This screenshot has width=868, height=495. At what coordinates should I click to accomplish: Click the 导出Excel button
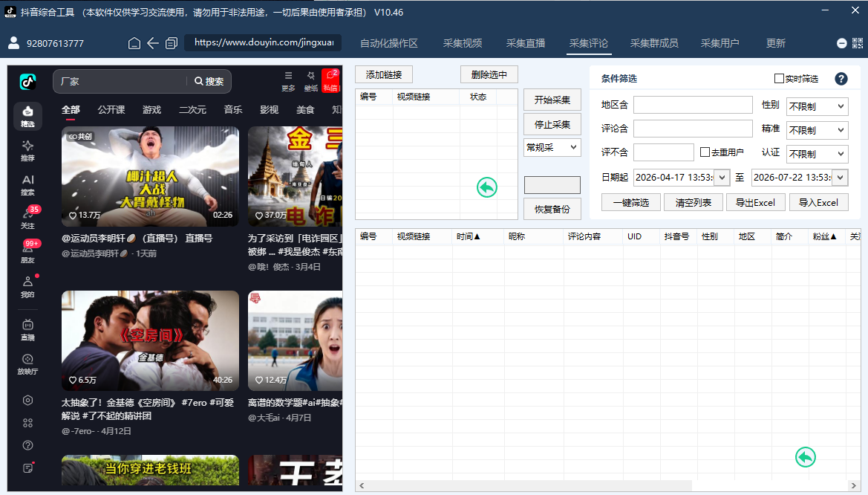click(x=756, y=202)
